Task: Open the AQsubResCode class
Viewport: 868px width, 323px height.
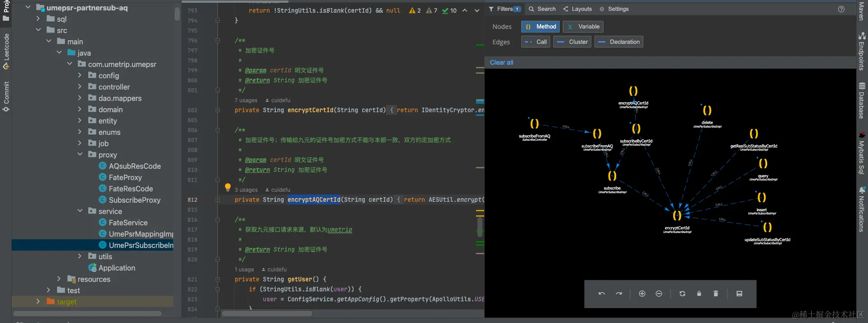Action: point(135,166)
